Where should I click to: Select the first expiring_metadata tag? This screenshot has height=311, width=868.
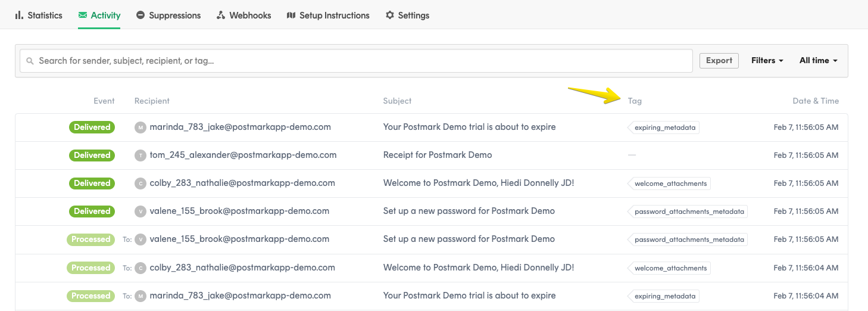[x=664, y=127]
